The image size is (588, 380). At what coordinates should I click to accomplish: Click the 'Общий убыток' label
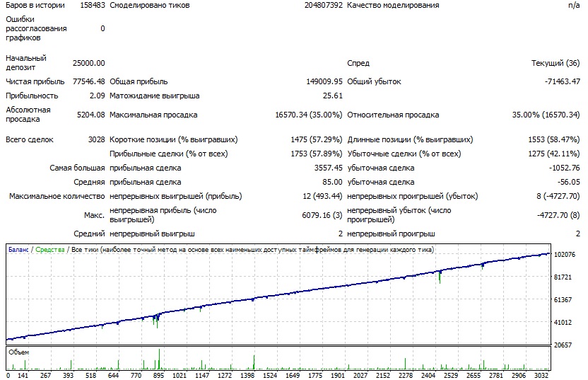(x=374, y=81)
